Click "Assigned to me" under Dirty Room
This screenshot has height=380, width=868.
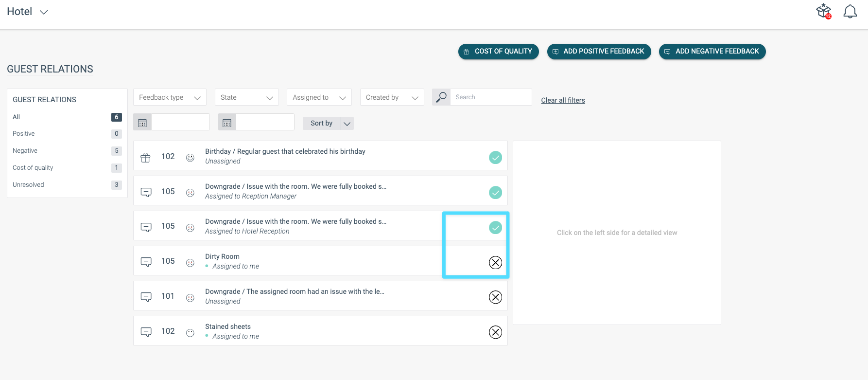click(x=236, y=266)
